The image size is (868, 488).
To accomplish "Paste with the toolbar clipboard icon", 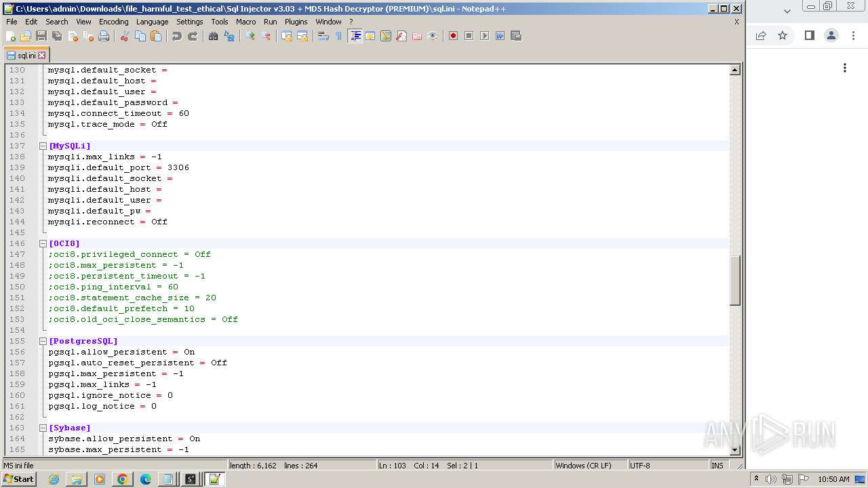I will pyautogui.click(x=156, y=36).
